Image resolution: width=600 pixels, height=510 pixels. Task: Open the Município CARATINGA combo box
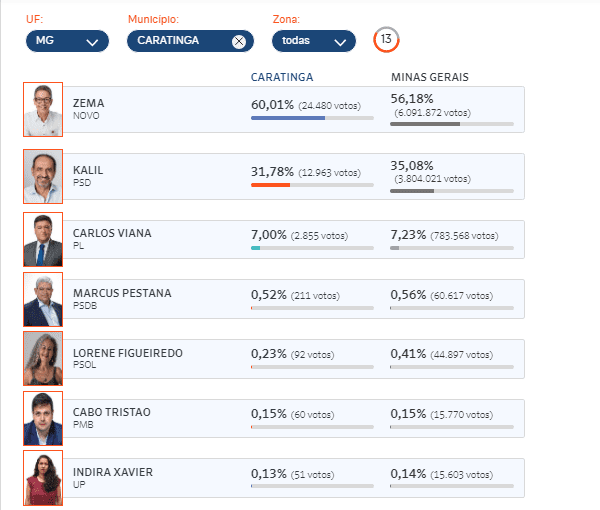pos(180,41)
